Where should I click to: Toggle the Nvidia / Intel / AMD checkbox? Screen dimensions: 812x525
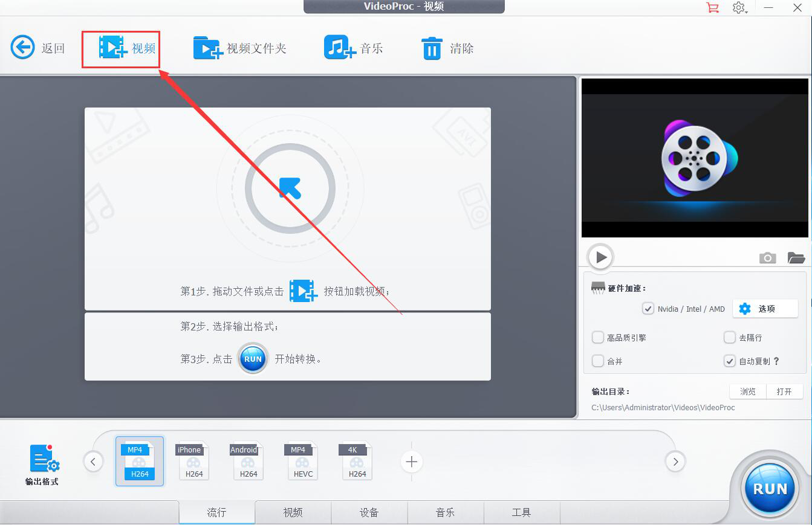tap(648, 309)
